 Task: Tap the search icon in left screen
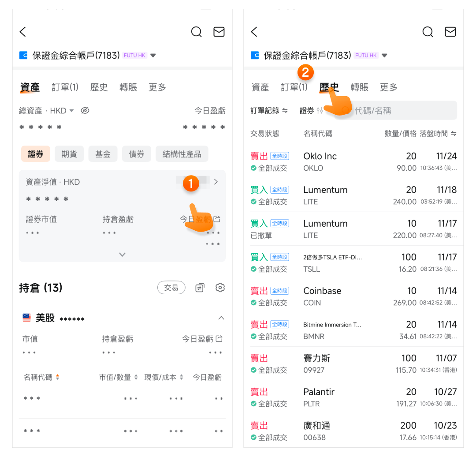pyautogui.click(x=196, y=32)
